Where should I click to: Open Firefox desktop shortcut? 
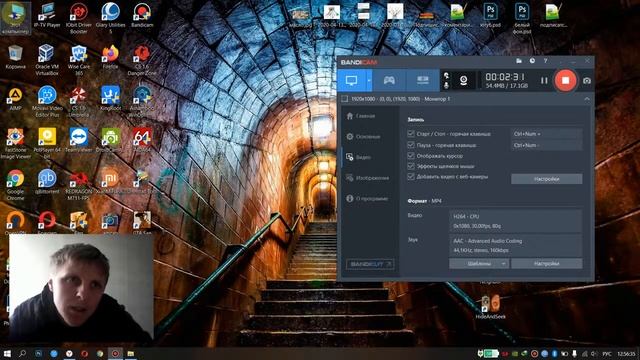tap(110, 57)
